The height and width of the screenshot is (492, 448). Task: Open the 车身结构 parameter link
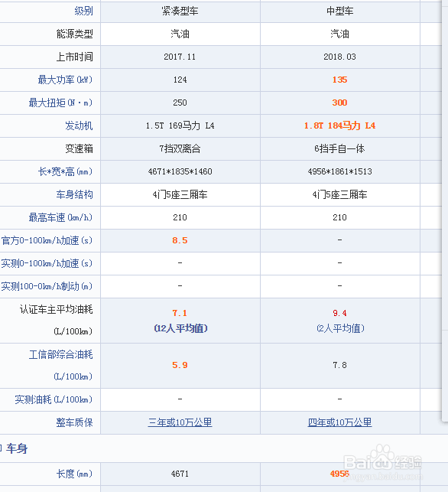point(75,194)
